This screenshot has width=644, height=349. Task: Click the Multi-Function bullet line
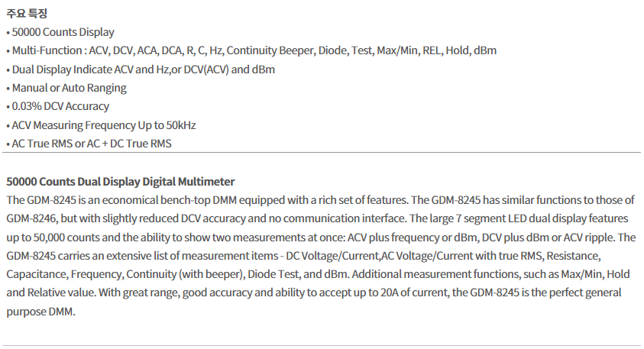pos(251,50)
